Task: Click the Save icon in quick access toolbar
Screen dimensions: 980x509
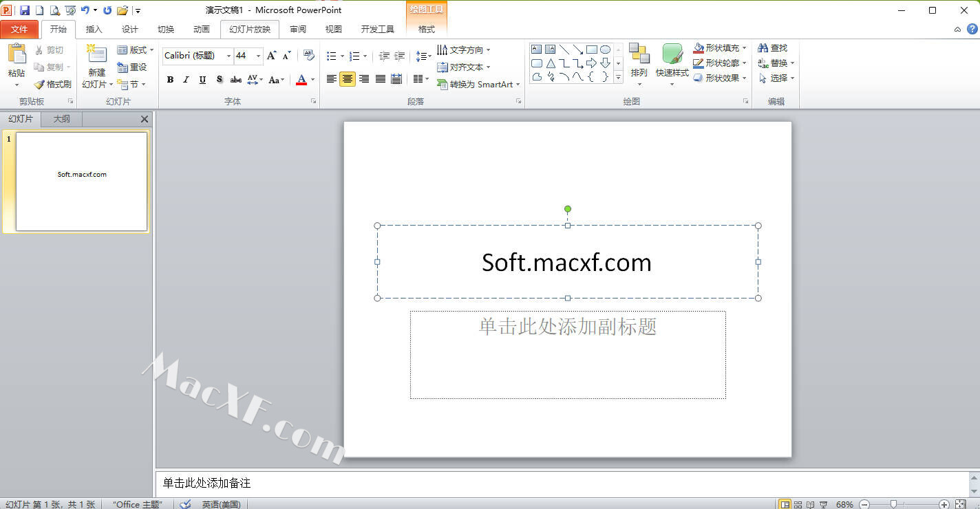Action: 25,10
